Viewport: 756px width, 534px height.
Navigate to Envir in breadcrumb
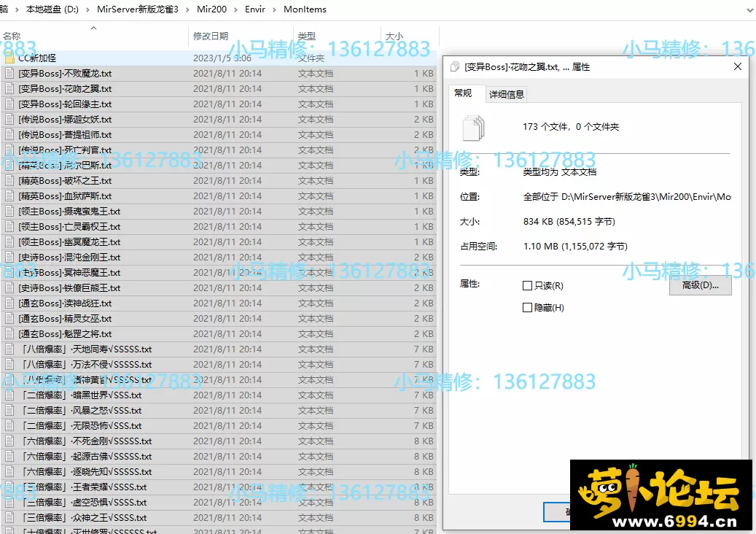[255, 9]
